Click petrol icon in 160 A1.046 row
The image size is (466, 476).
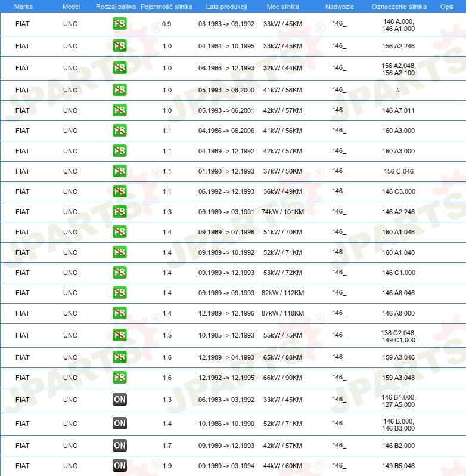(x=119, y=232)
